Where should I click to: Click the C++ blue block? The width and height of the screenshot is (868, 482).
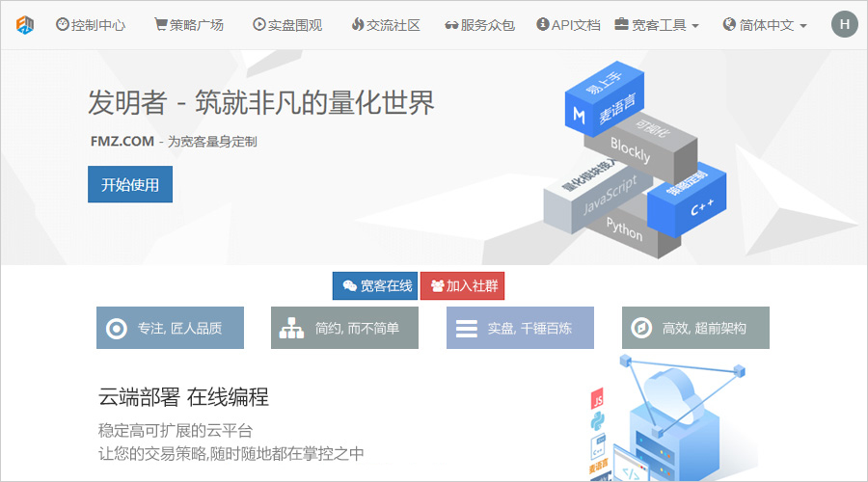point(688,200)
